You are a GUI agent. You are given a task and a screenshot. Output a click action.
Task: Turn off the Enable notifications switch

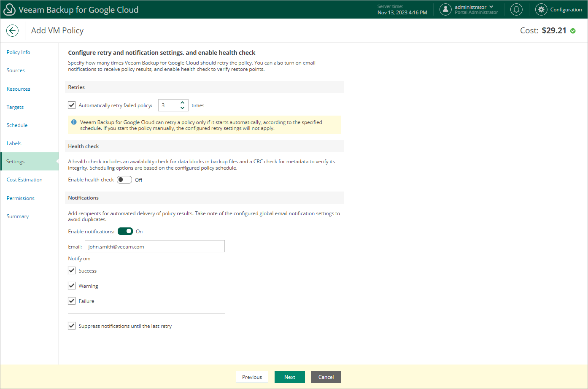[125, 231]
